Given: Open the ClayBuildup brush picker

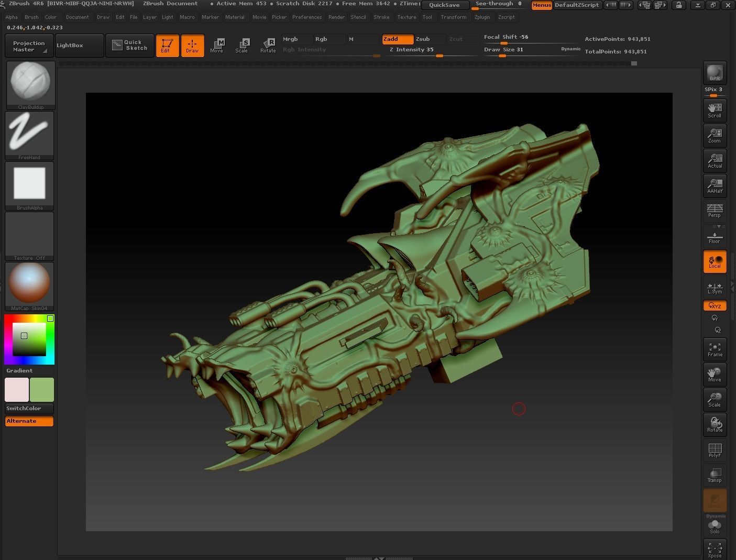Looking at the screenshot, I should tap(31, 85).
